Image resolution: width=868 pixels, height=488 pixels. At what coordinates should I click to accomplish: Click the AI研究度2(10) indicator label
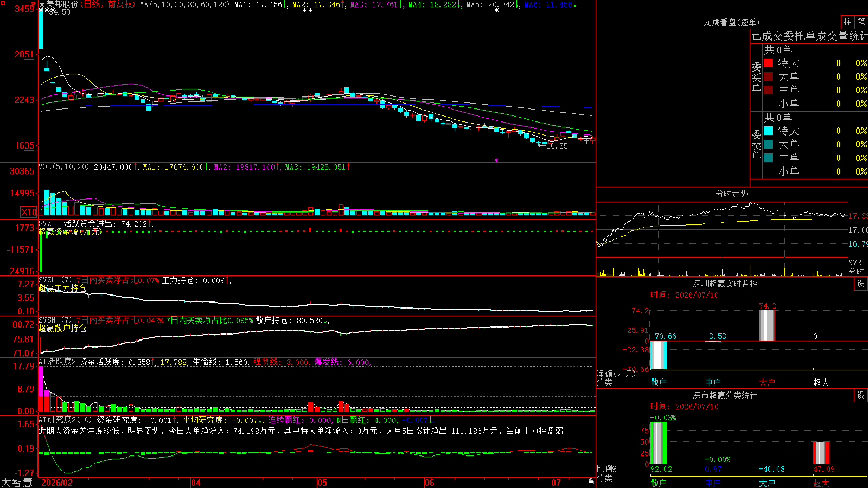tap(65, 420)
